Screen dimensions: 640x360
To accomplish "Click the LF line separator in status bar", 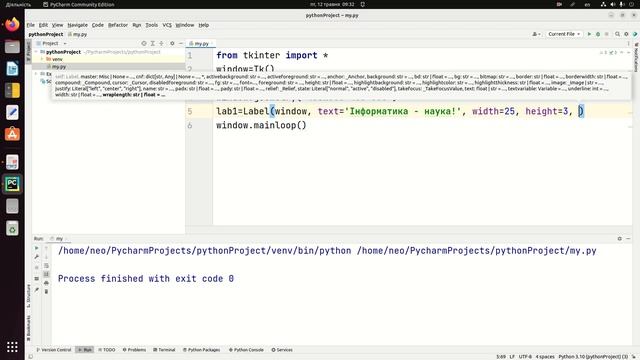I will click(512, 357).
